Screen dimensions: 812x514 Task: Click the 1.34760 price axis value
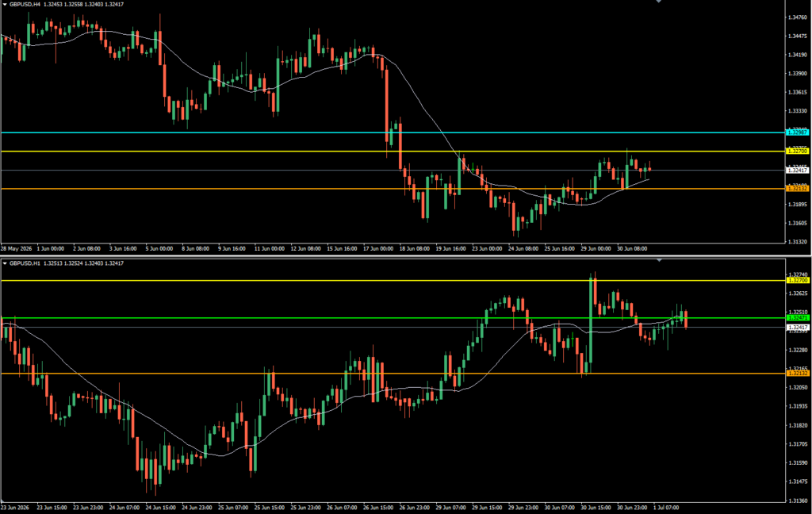797,17
